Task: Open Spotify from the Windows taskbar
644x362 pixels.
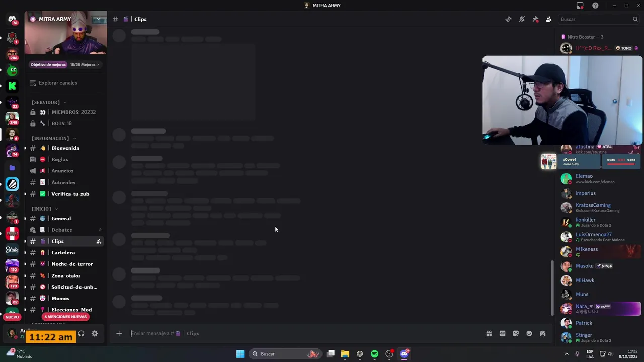Action: pyautogui.click(x=374, y=354)
